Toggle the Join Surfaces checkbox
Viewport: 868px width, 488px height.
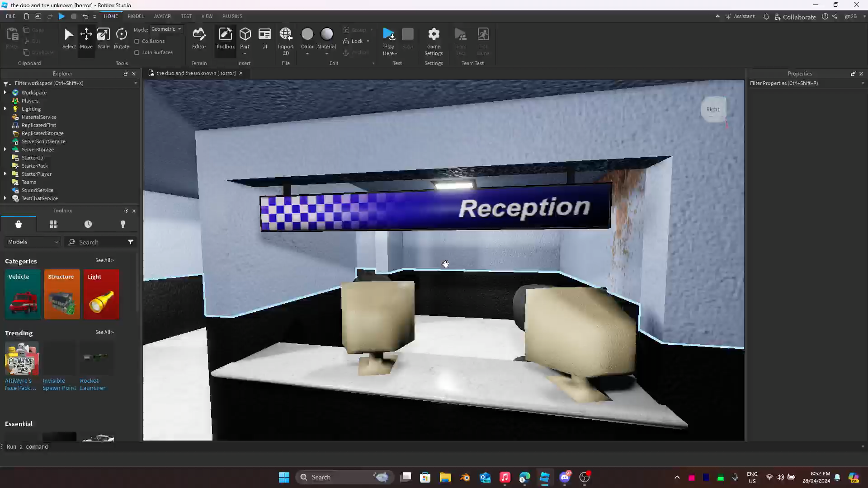tap(137, 52)
